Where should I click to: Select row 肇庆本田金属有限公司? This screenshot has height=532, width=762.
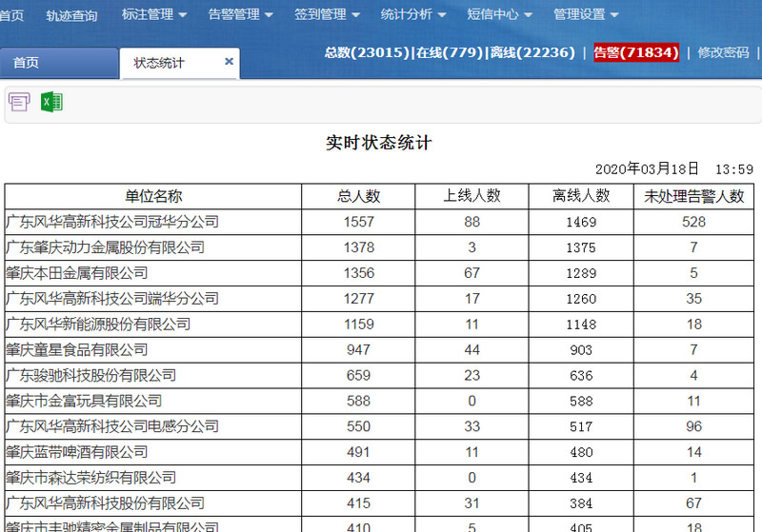[379, 273]
